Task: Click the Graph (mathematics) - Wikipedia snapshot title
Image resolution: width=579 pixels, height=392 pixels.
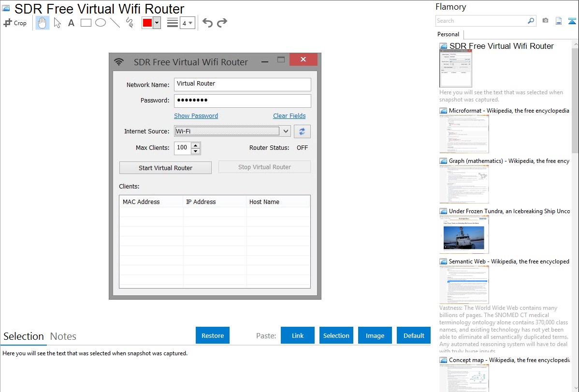Action: point(509,161)
